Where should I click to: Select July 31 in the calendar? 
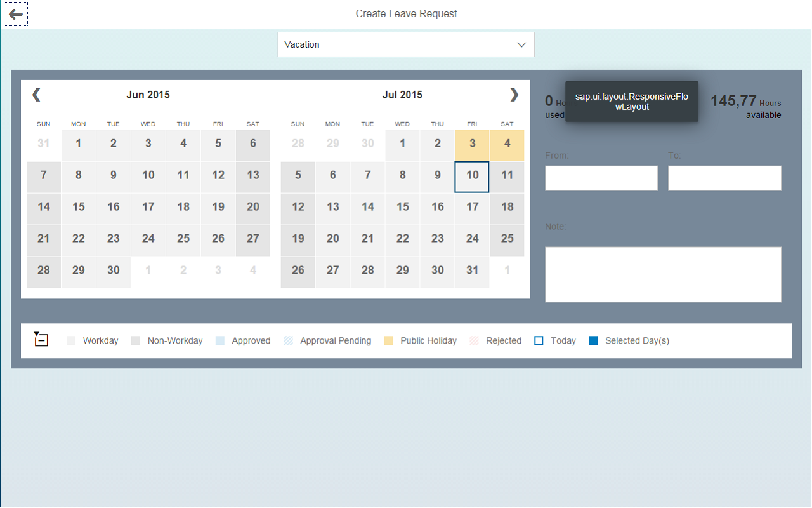click(472, 272)
